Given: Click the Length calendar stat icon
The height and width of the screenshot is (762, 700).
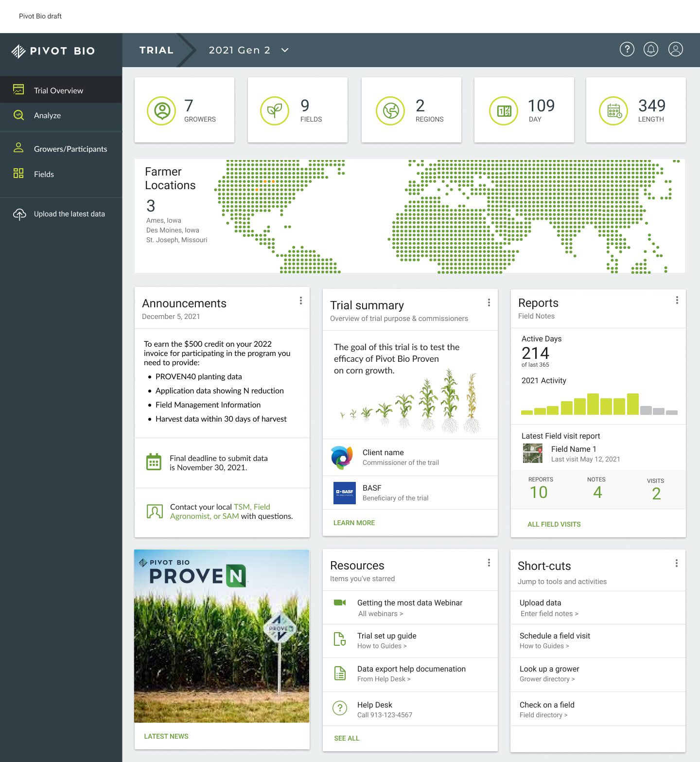Looking at the screenshot, I should pyautogui.click(x=613, y=111).
